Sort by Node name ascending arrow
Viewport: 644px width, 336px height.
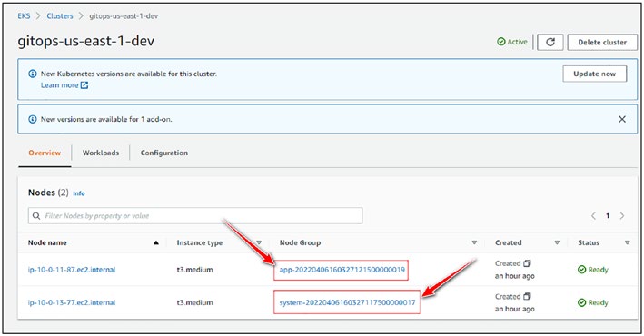pos(156,242)
